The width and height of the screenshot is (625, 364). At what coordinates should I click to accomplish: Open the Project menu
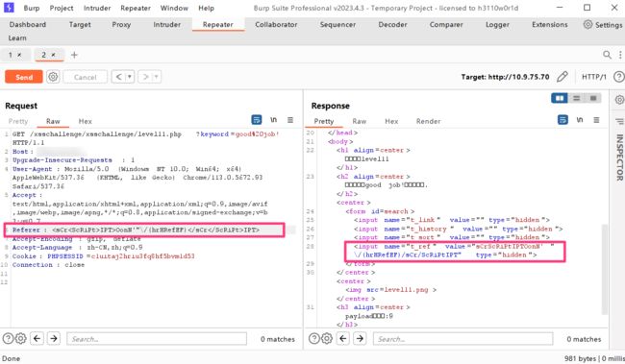pyautogui.click(x=62, y=8)
